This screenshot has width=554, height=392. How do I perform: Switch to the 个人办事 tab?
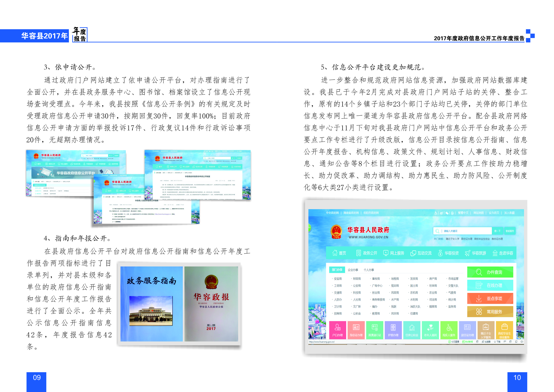(369, 270)
